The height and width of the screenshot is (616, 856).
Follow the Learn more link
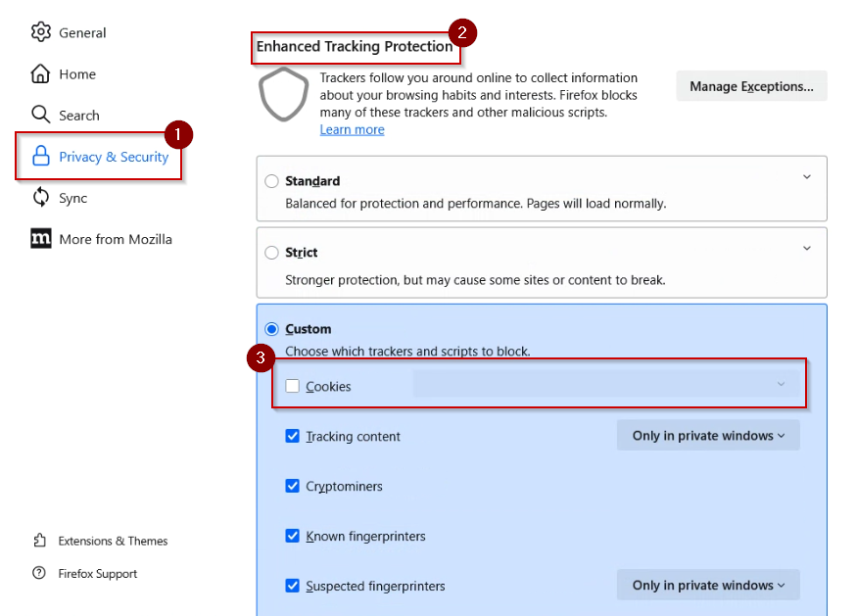tap(352, 129)
